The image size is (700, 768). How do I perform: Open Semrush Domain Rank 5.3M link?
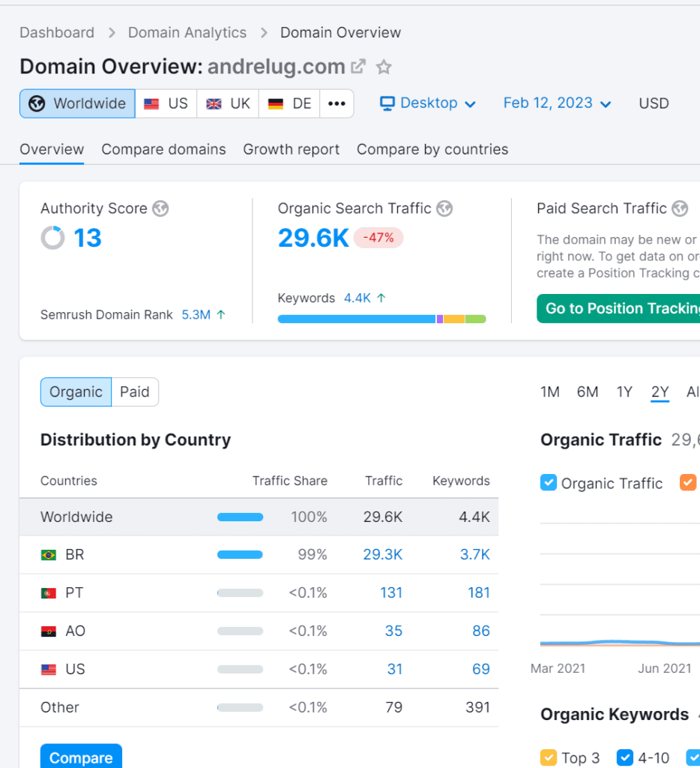click(196, 314)
